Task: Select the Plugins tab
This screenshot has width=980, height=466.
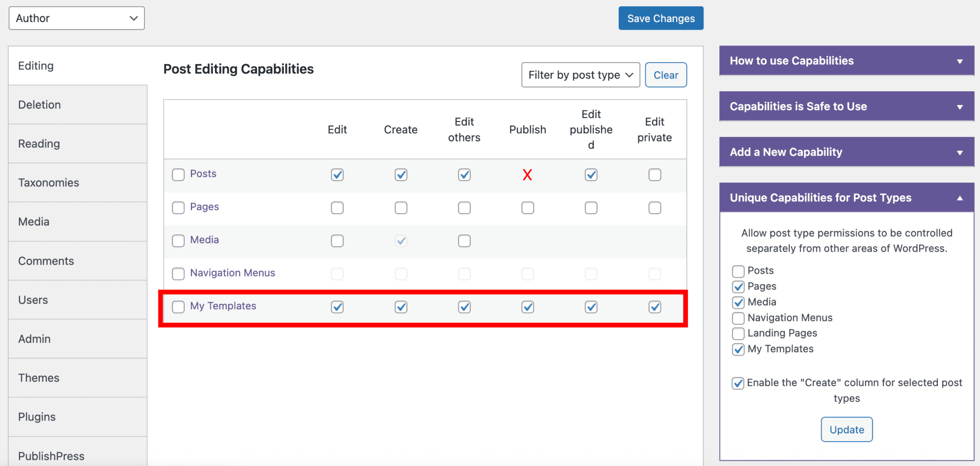Action: pos(78,417)
